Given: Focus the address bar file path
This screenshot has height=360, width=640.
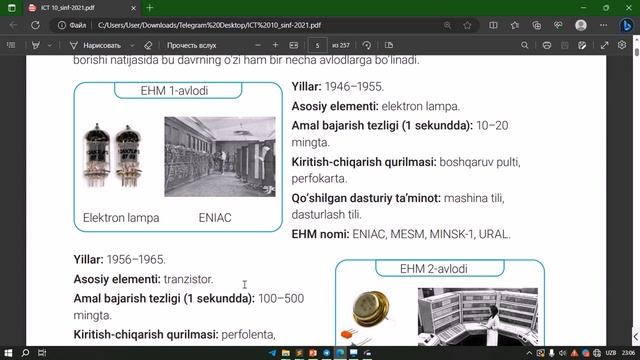Looking at the screenshot, I should tap(209, 25).
